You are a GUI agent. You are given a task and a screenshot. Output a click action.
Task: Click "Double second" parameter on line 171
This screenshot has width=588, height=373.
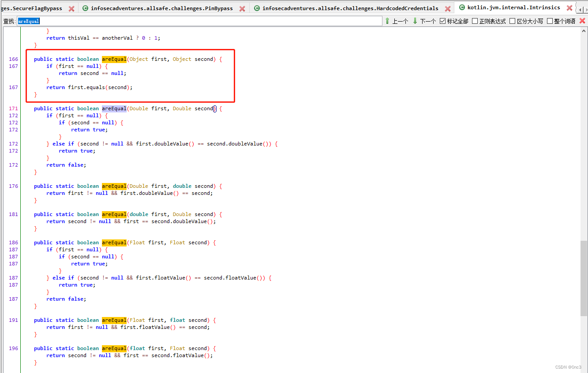(x=193, y=108)
